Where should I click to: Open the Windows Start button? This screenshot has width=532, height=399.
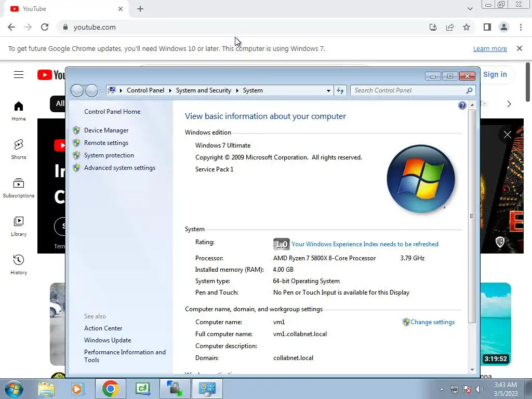point(14,389)
